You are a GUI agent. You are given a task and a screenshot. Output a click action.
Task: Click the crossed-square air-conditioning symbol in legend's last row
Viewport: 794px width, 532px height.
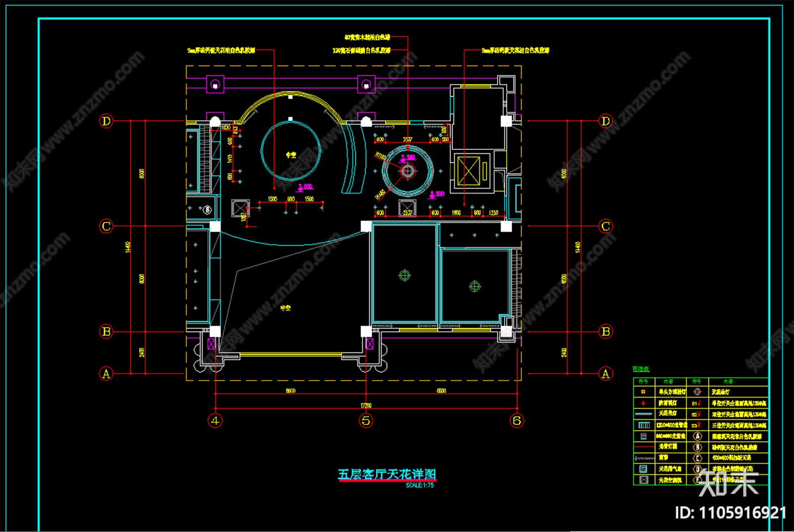644,480
